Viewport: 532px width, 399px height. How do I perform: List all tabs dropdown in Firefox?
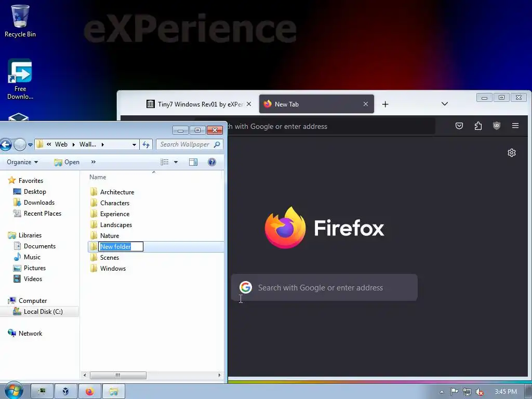445,104
